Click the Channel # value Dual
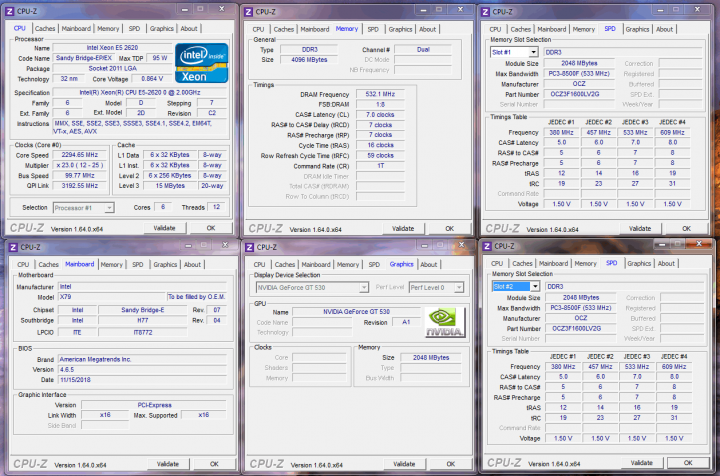Viewport: 720px width, 476px height. coord(423,50)
